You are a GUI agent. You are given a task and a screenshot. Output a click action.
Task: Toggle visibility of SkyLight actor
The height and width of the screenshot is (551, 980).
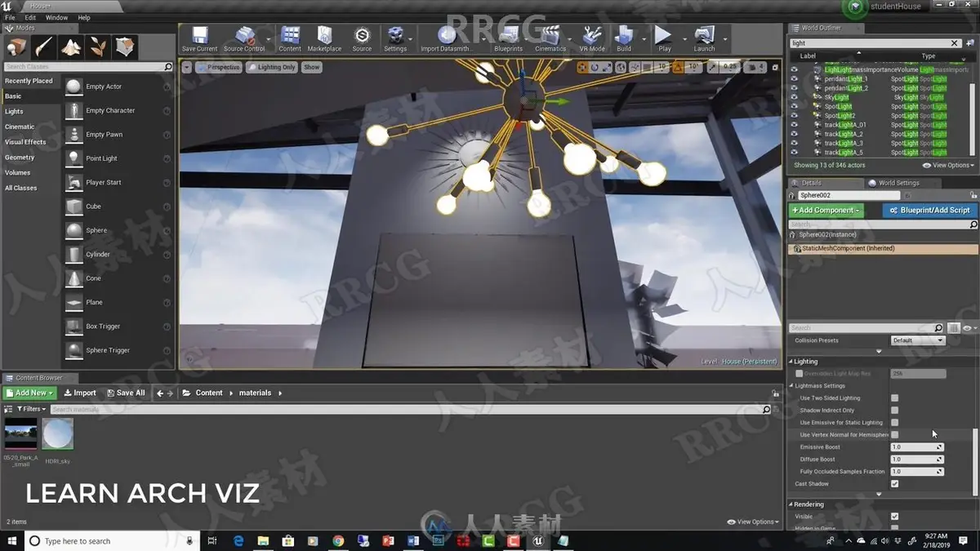pyautogui.click(x=794, y=97)
